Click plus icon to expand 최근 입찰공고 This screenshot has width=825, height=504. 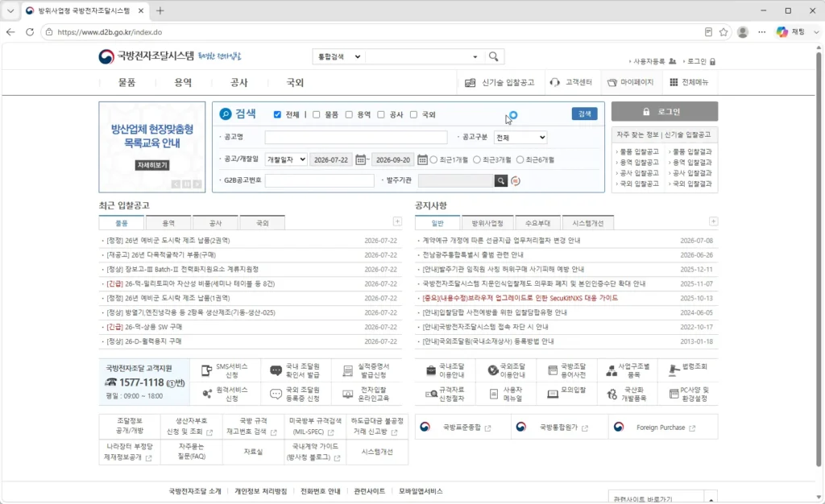click(x=397, y=221)
